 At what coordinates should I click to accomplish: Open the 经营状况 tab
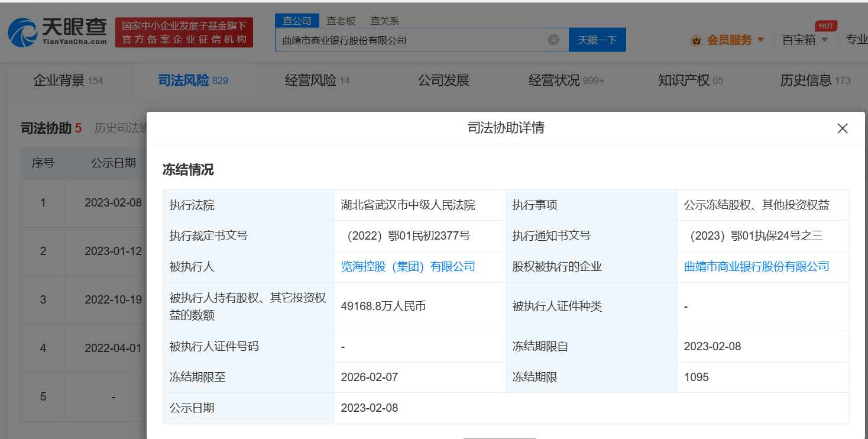[566, 80]
